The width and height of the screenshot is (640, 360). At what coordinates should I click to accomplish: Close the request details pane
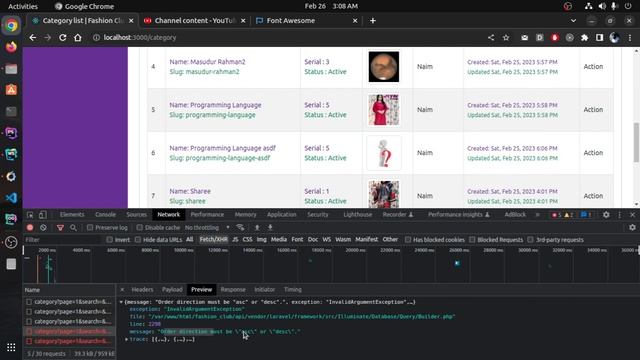pos(122,289)
